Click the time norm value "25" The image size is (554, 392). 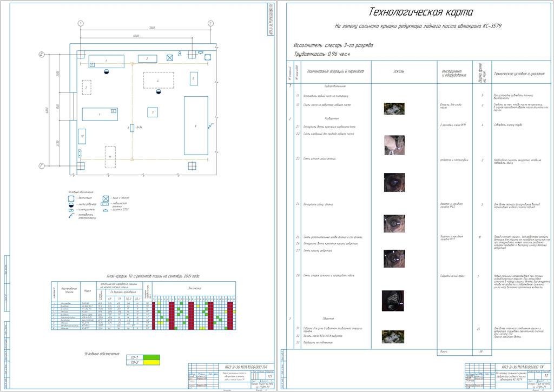(x=478, y=329)
